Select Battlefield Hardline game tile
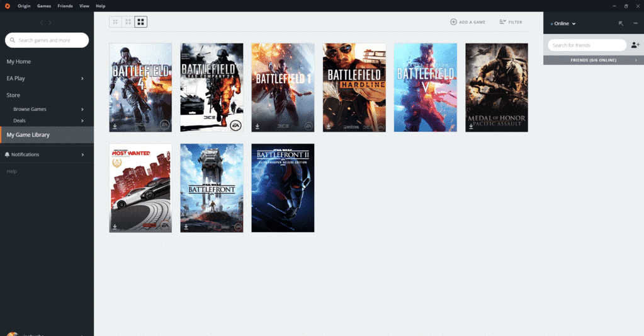The width and height of the screenshot is (644, 336). coord(354,88)
